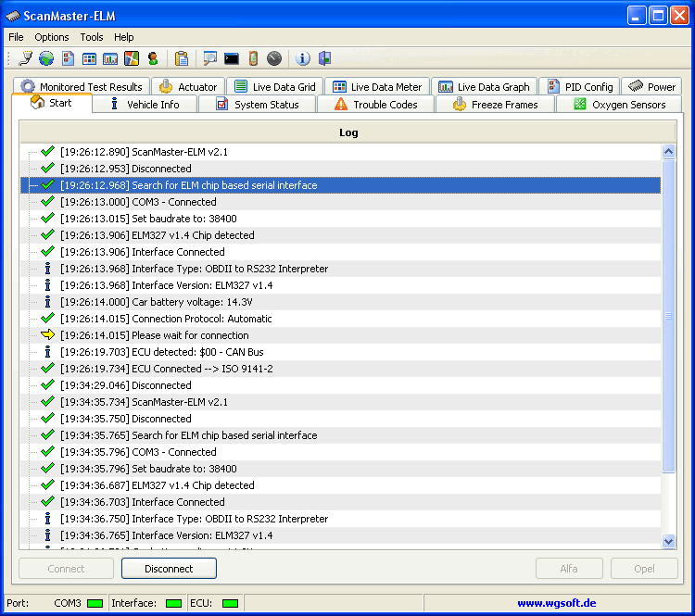The height and width of the screenshot is (616, 695).
Task: Select the '[19:34:29.046] Disconnected' log row
Action: click(340, 385)
